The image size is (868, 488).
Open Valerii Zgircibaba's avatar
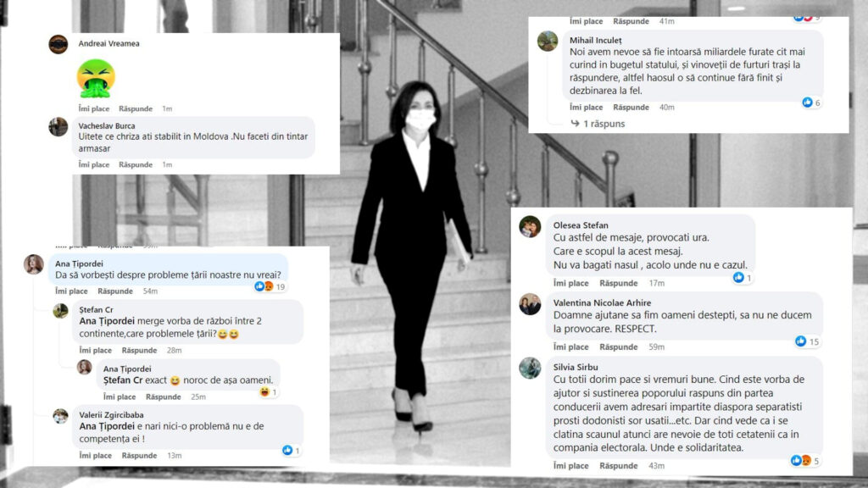pos(60,416)
